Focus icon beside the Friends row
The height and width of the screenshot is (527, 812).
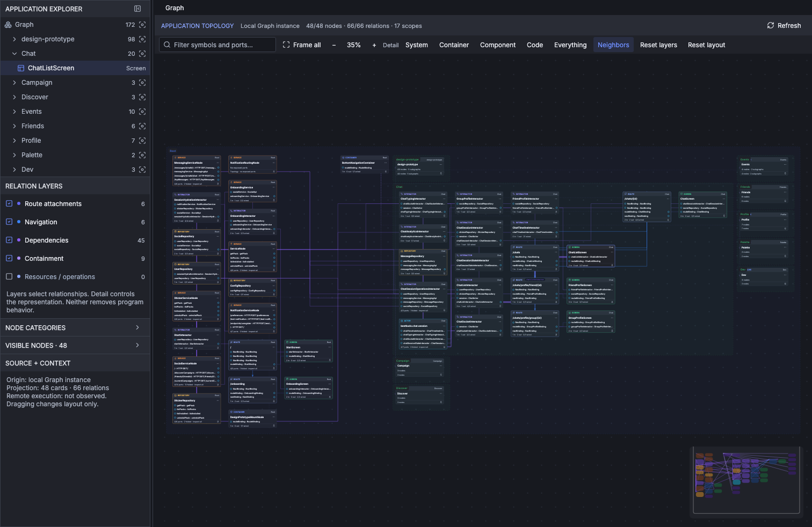(x=142, y=126)
